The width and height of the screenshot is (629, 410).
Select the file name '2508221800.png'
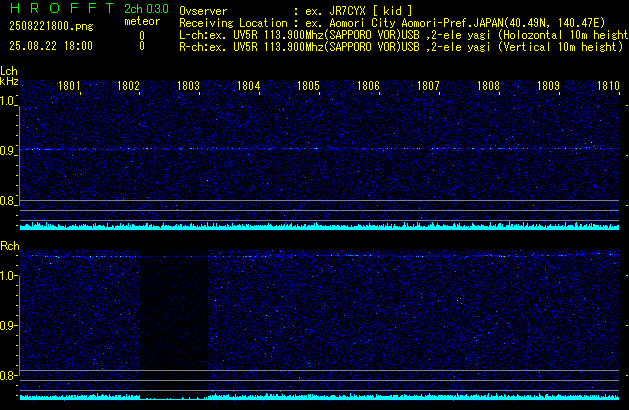(51, 26)
